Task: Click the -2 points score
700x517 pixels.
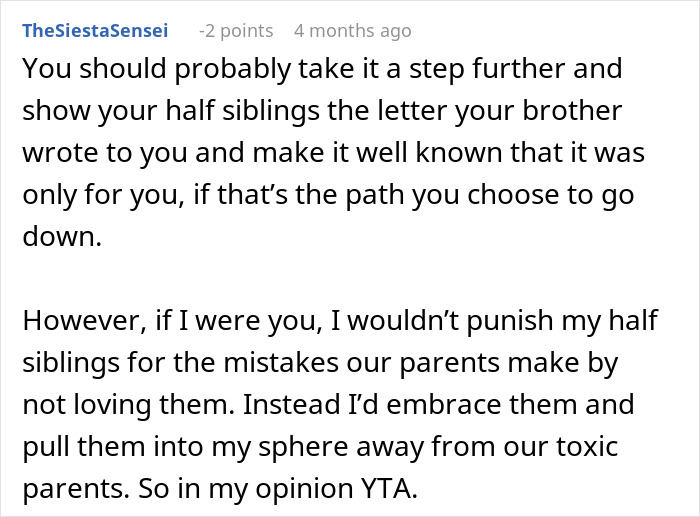Action: pyautogui.click(x=238, y=31)
